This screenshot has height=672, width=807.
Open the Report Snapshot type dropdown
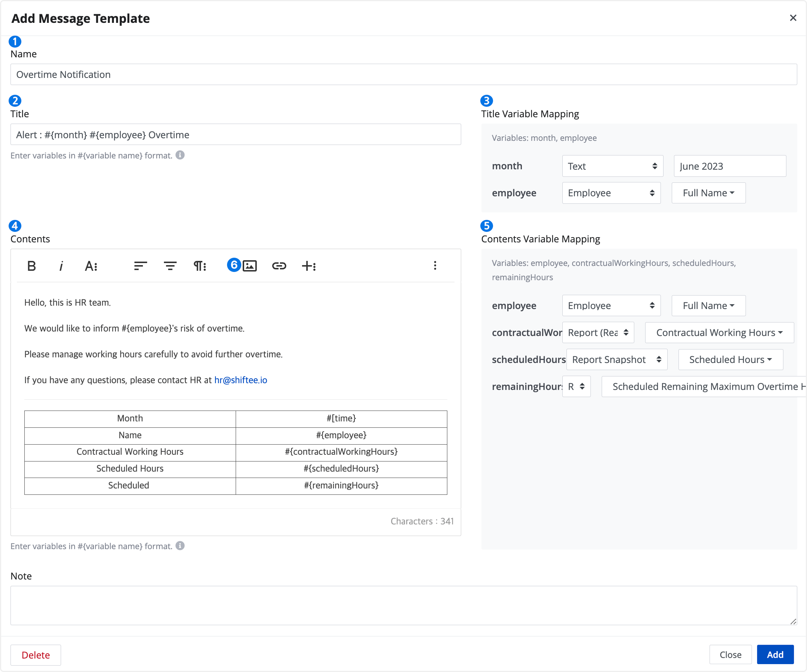616,360
